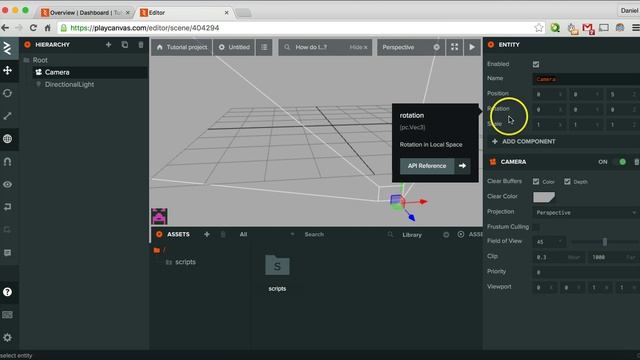This screenshot has height=360, width=640.
Task: Open the Clear Color swatch
Action: [x=544, y=197]
